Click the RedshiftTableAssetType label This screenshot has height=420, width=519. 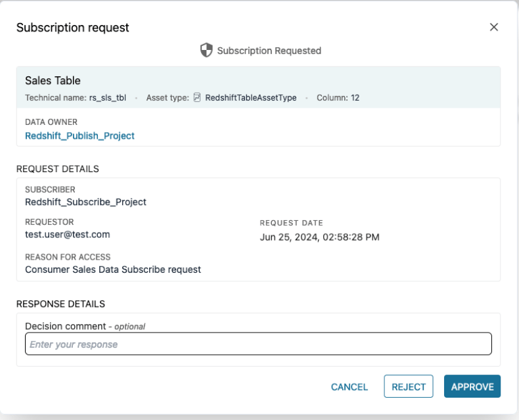tap(250, 98)
